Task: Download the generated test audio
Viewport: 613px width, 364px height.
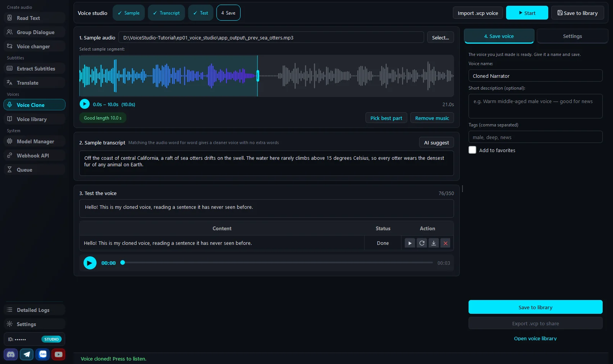Action: (x=434, y=243)
